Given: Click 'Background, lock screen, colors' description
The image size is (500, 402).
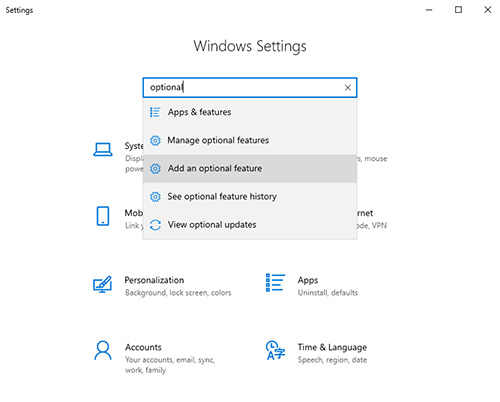Looking at the screenshot, I should (178, 293).
